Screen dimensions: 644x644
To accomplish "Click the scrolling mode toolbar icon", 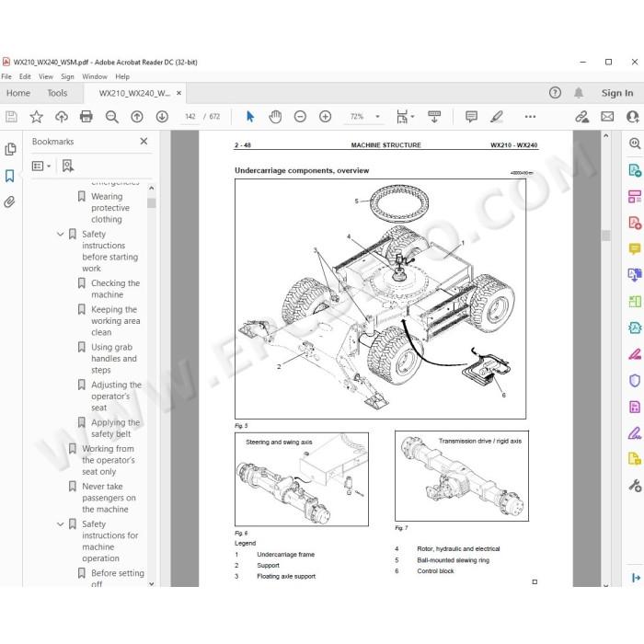I will click(x=434, y=117).
